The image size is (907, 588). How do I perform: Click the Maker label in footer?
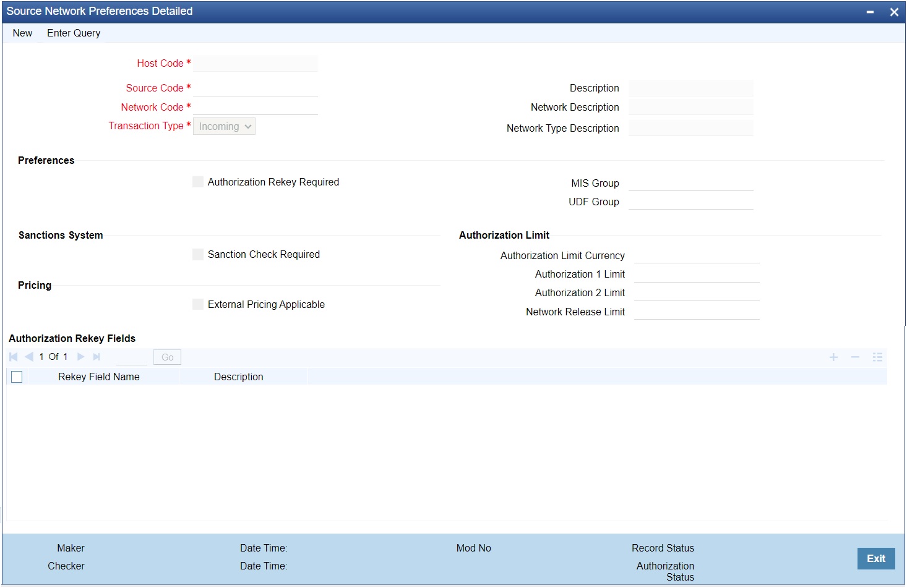click(x=71, y=548)
